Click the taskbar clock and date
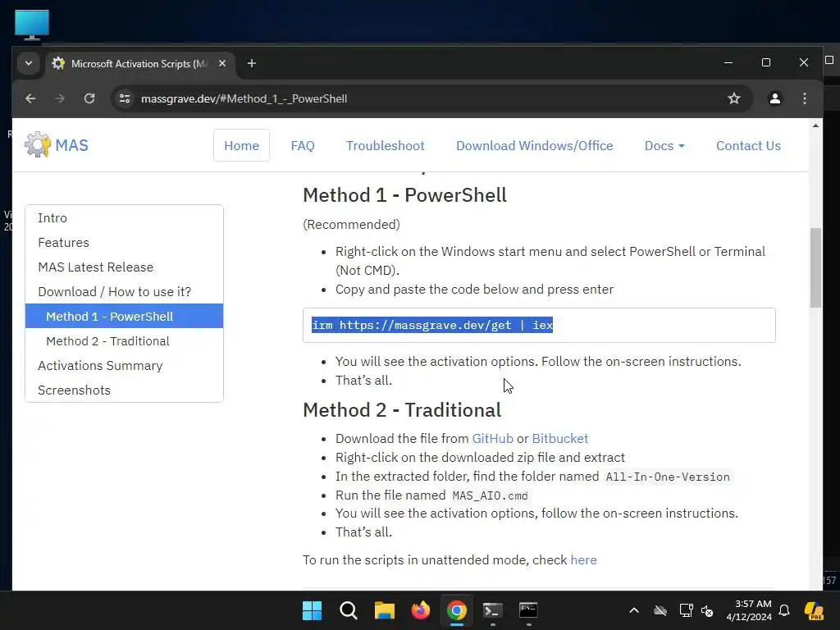Image resolution: width=840 pixels, height=630 pixels. pyautogui.click(x=748, y=610)
